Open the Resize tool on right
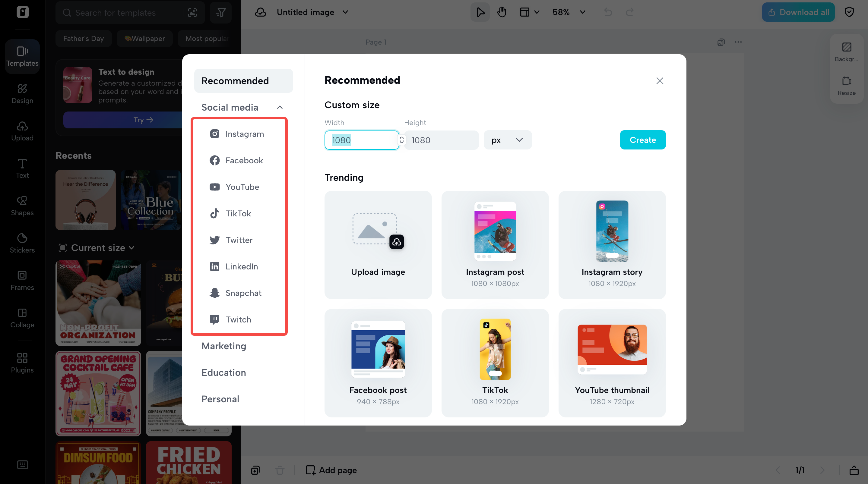This screenshot has width=868, height=484. tap(846, 86)
